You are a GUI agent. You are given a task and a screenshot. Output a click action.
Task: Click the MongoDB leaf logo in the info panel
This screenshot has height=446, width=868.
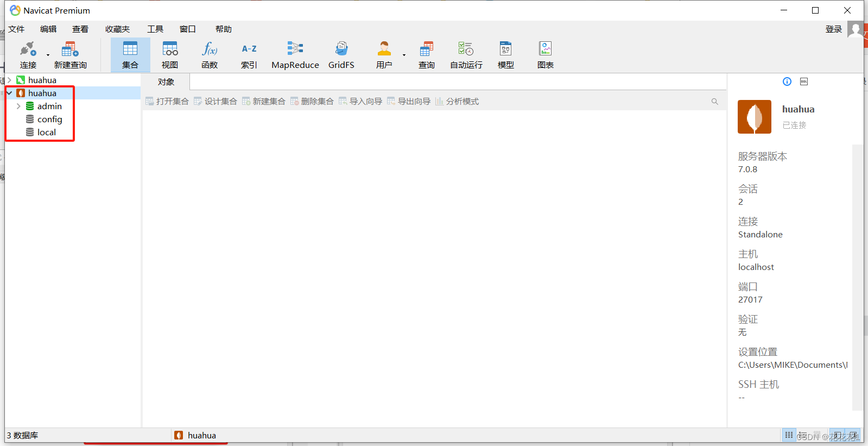(x=755, y=117)
